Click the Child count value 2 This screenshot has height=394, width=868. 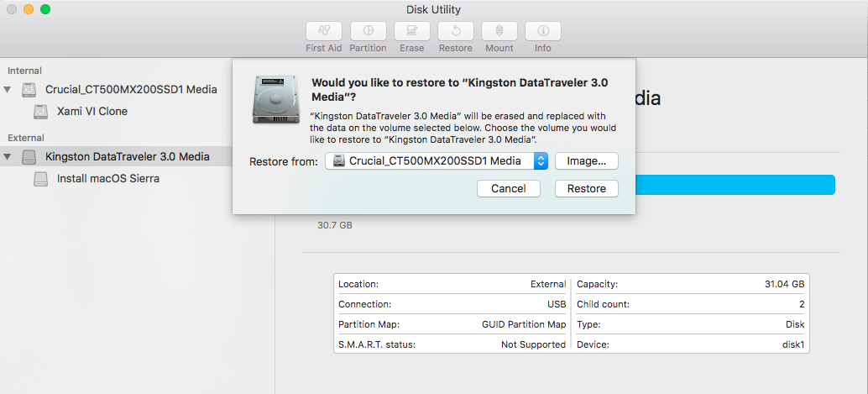(802, 304)
